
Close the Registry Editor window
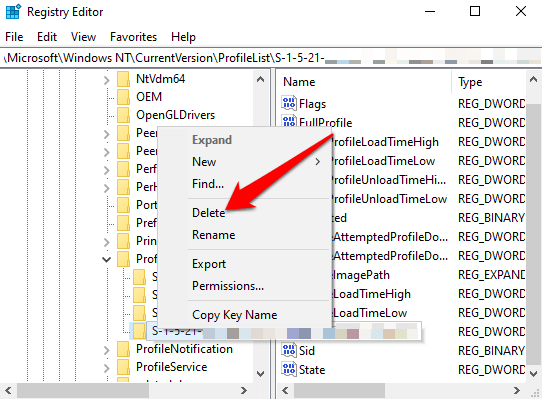point(520,11)
